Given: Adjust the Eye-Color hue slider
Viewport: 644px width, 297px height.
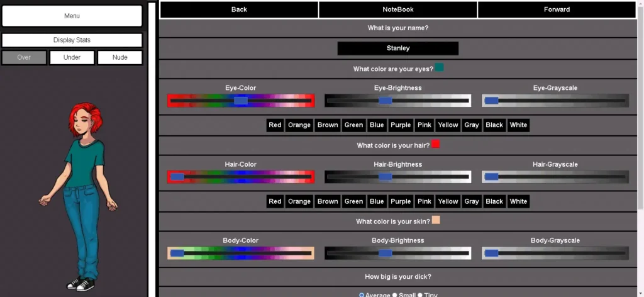Looking at the screenshot, I should 241,101.
